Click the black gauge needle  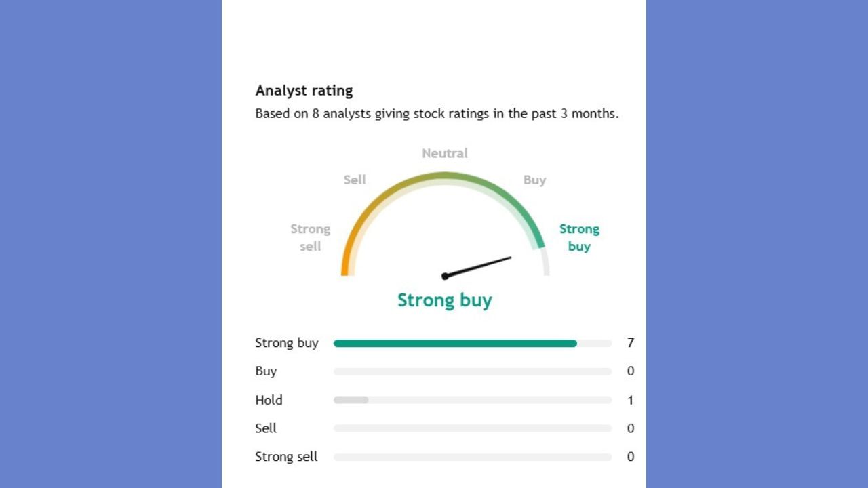point(477,266)
